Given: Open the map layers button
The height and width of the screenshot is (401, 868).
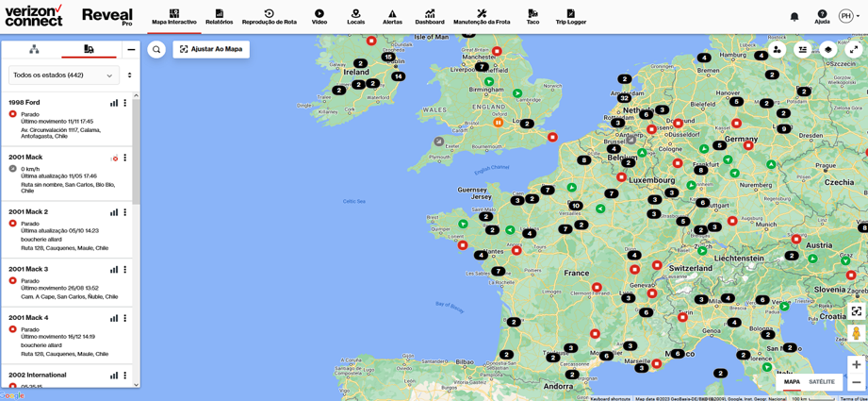Looking at the screenshot, I should pyautogui.click(x=828, y=49).
